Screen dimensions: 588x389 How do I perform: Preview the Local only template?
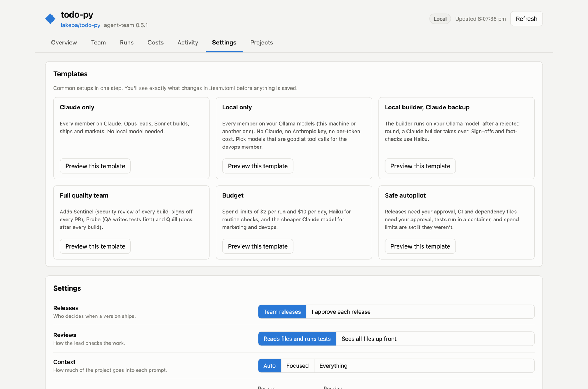pos(258,166)
